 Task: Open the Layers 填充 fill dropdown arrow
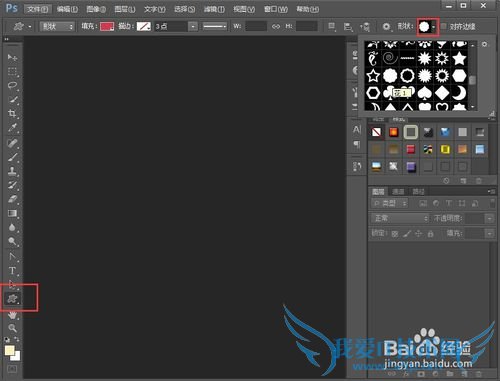489,234
